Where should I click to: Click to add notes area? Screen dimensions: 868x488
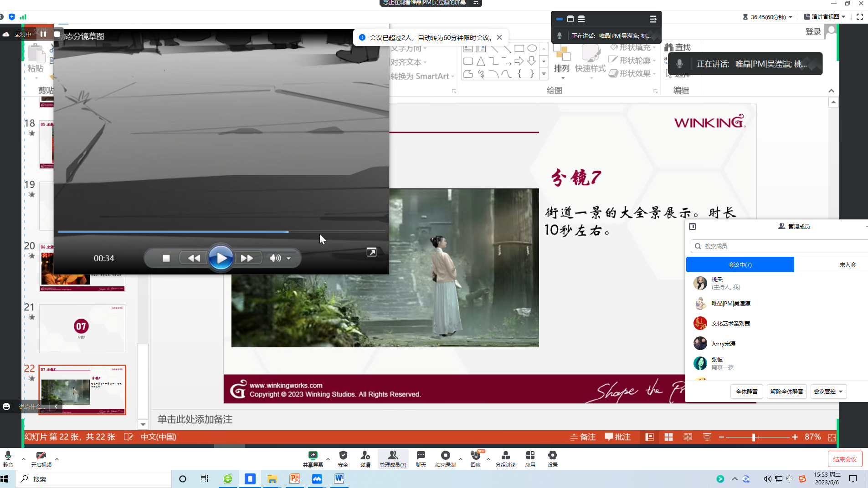[195, 419]
